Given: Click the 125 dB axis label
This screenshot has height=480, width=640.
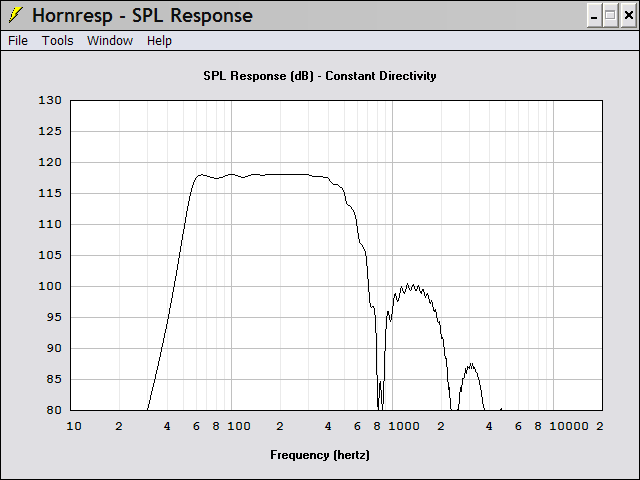Looking at the screenshot, I should 50,131.
